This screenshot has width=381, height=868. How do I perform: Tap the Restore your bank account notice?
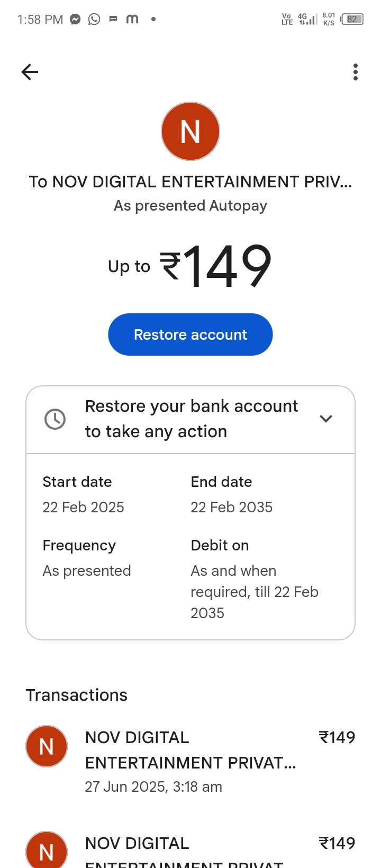coord(191,419)
